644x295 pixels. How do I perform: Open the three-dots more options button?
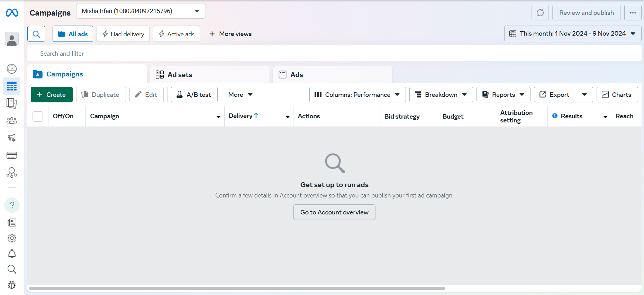[x=633, y=13]
